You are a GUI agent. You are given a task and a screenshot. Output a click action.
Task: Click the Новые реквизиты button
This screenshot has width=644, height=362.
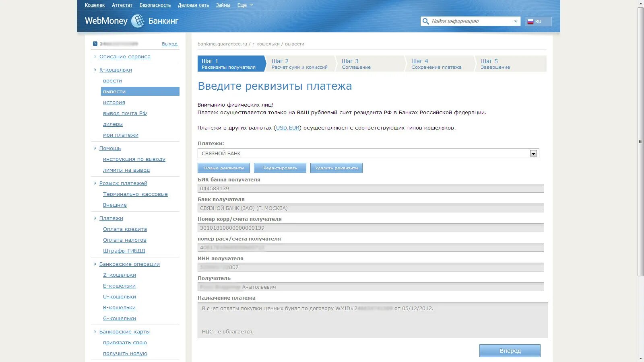224,168
